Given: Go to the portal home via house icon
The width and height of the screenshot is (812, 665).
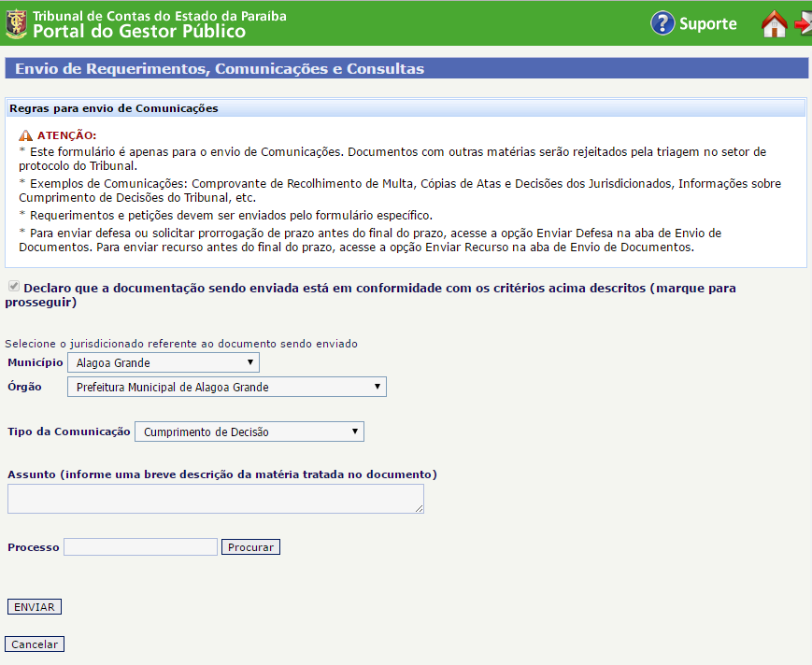Looking at the screenshot, I should coord(774,24).
